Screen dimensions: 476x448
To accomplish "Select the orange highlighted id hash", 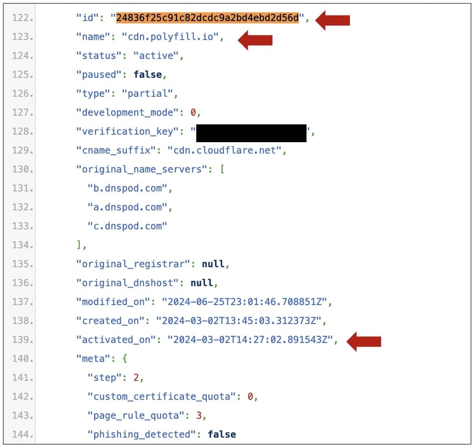I will pyautogui.click(x=208, y=18).
